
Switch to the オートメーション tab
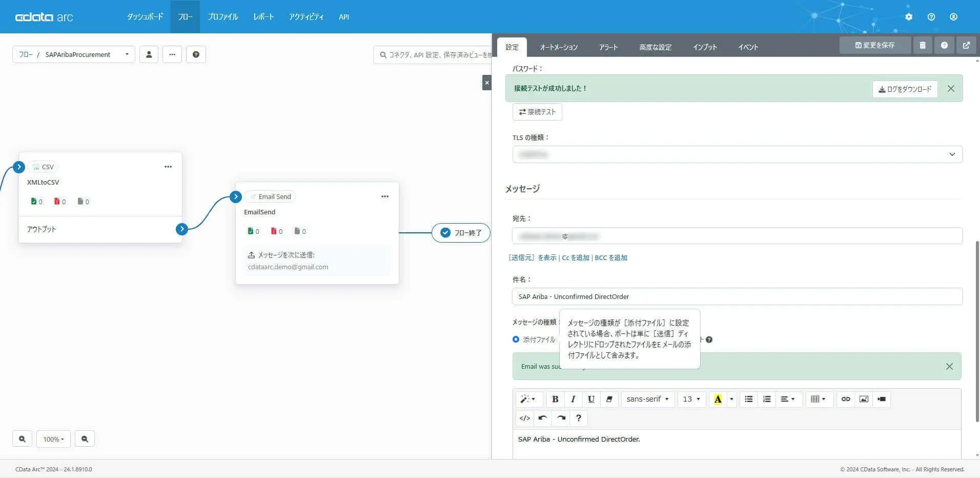pyautogui.click(x=558, y=47)
